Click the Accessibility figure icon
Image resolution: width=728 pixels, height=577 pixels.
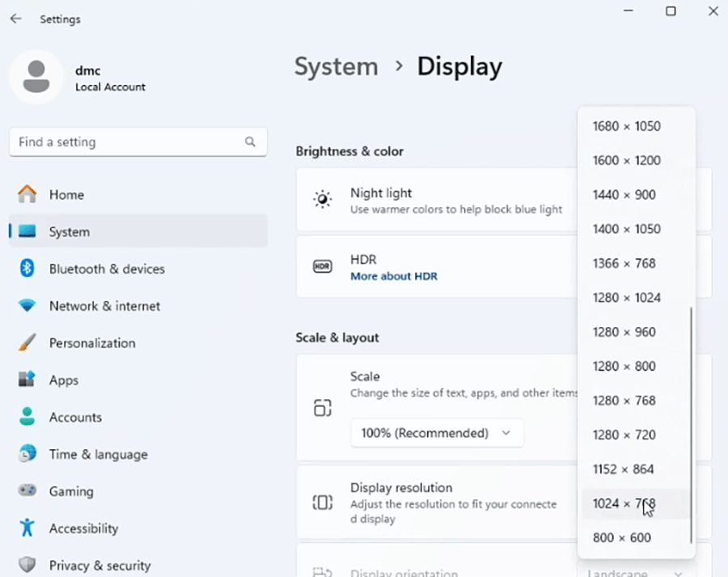pyautogui.click(x=27, y=528)
